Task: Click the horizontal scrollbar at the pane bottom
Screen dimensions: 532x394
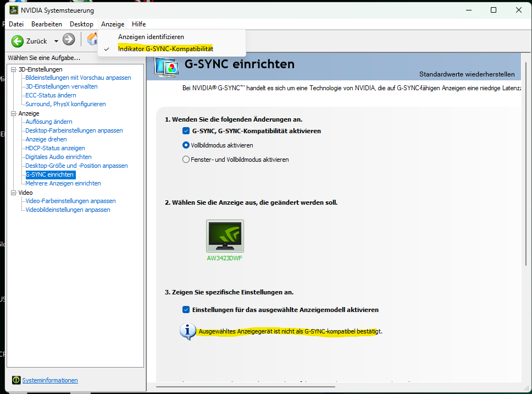Action: click(x=246, y=386)
